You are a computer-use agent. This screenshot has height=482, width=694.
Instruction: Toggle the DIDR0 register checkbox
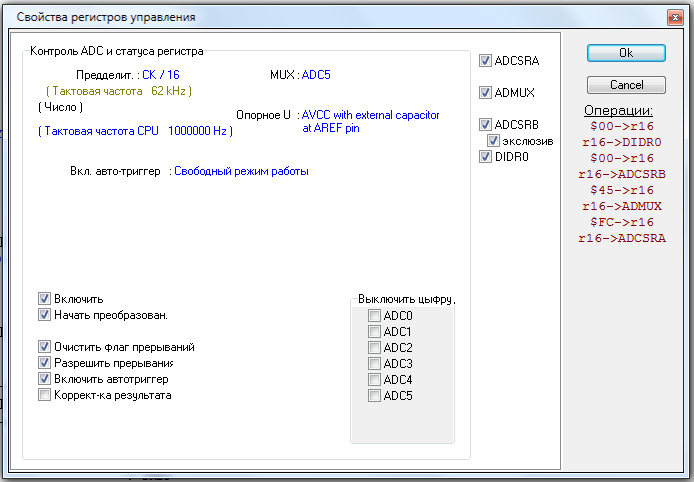pos(486,157)
